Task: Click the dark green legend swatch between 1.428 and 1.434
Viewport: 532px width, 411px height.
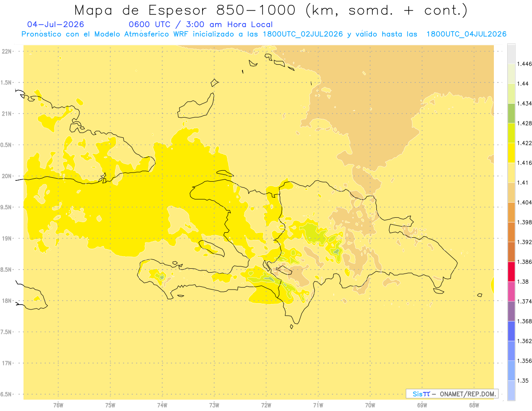Action: (511, 113)
